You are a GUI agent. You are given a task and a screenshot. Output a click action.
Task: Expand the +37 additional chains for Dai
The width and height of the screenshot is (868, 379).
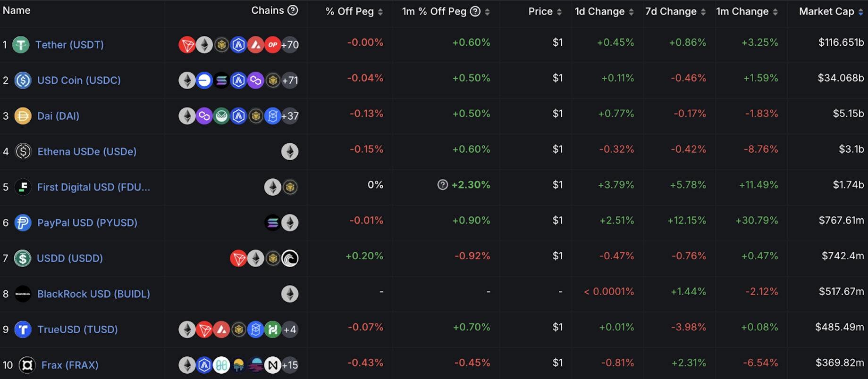point(289,115)
